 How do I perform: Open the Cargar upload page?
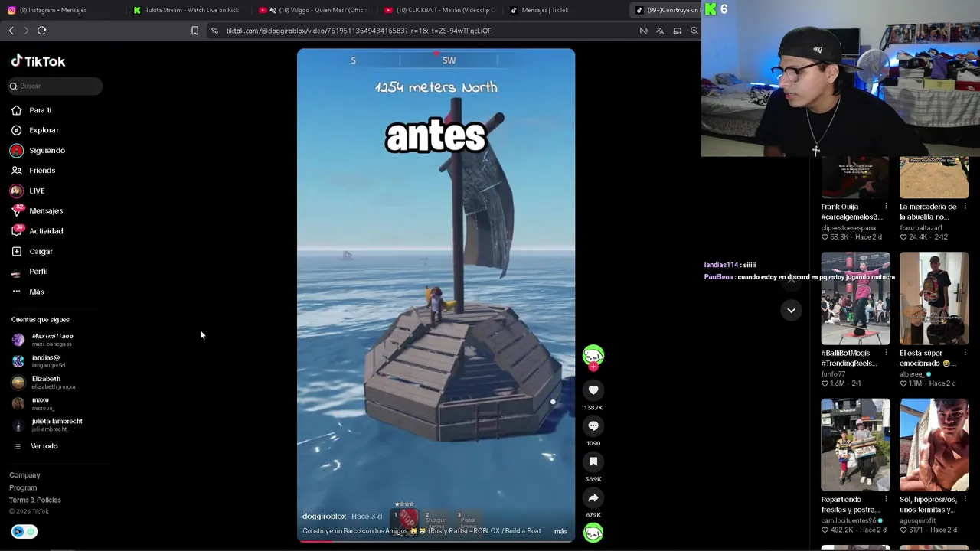[32, 251]
